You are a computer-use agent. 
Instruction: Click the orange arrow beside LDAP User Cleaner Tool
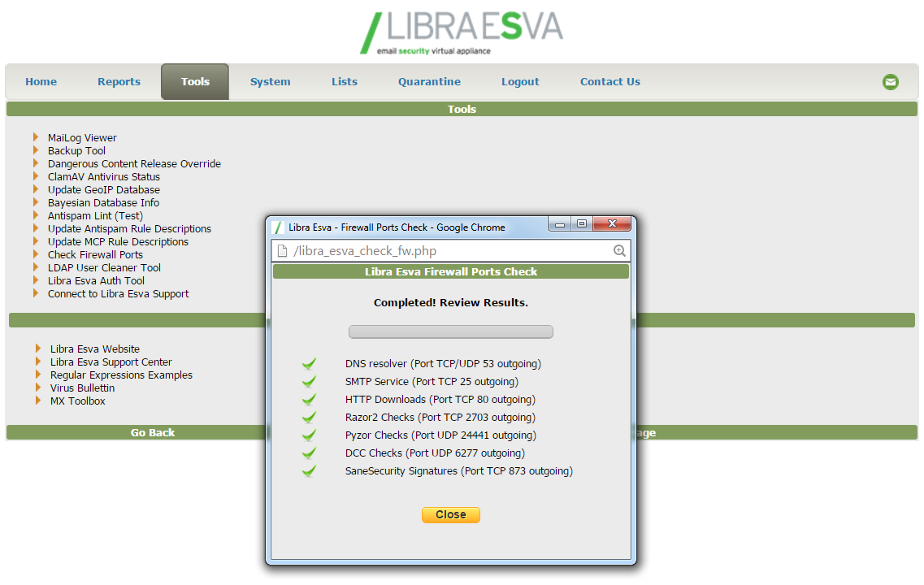(36, 266)
